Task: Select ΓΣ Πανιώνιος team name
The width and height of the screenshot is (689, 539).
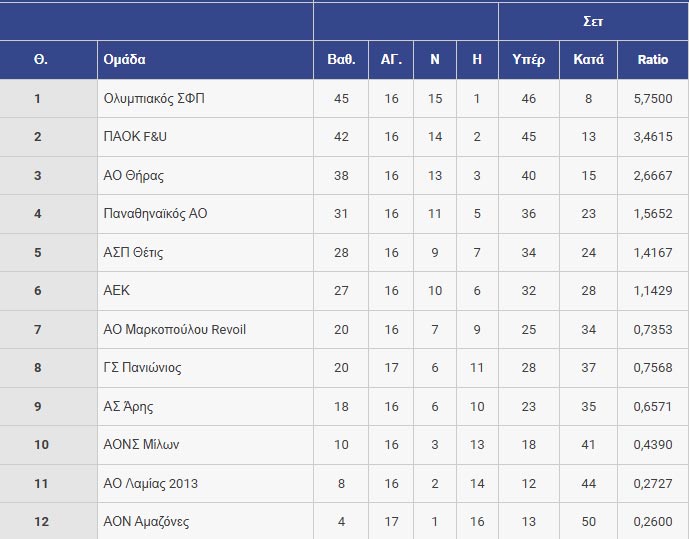Action: [x=143, y=368]
